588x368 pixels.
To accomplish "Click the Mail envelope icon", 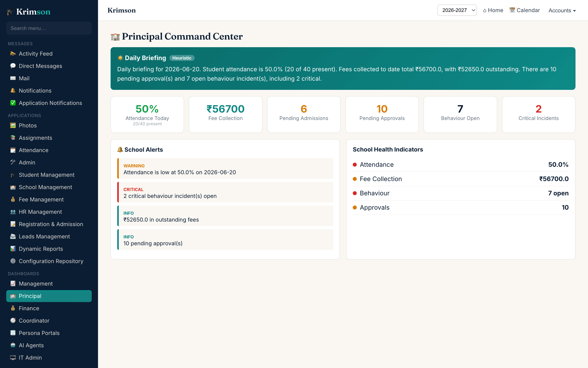I will click(x=13, y=78).
